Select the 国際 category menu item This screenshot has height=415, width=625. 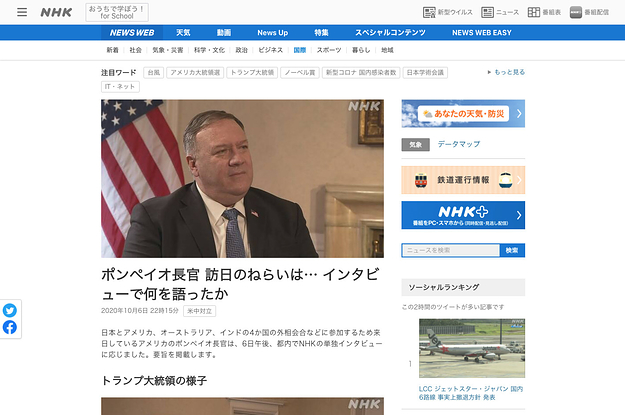coord(300,50)
